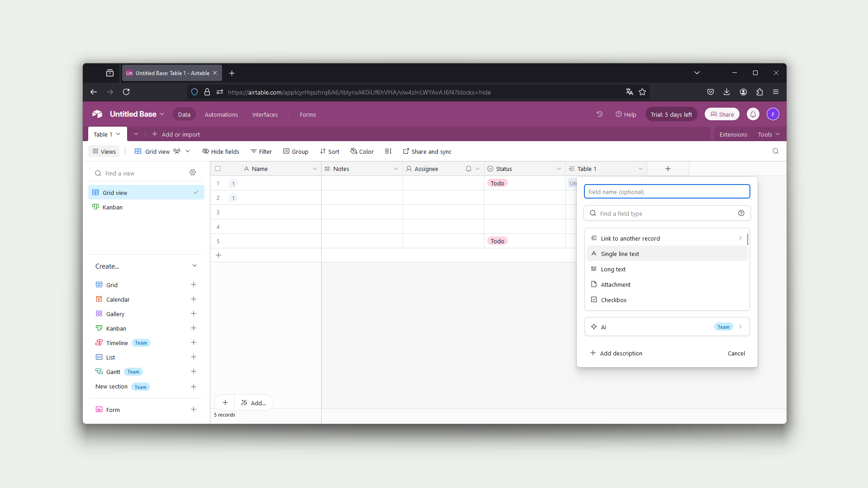
Task: Open notifications bell in header
Action: [x=753, y=114]
